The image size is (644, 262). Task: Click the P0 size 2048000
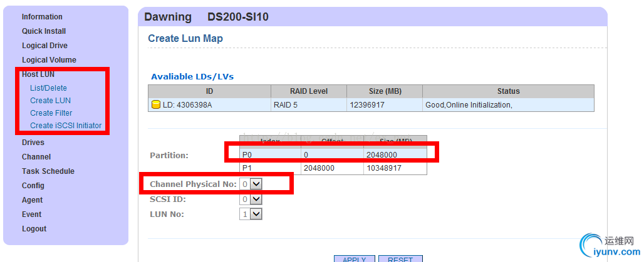click(x=382, y=156)
